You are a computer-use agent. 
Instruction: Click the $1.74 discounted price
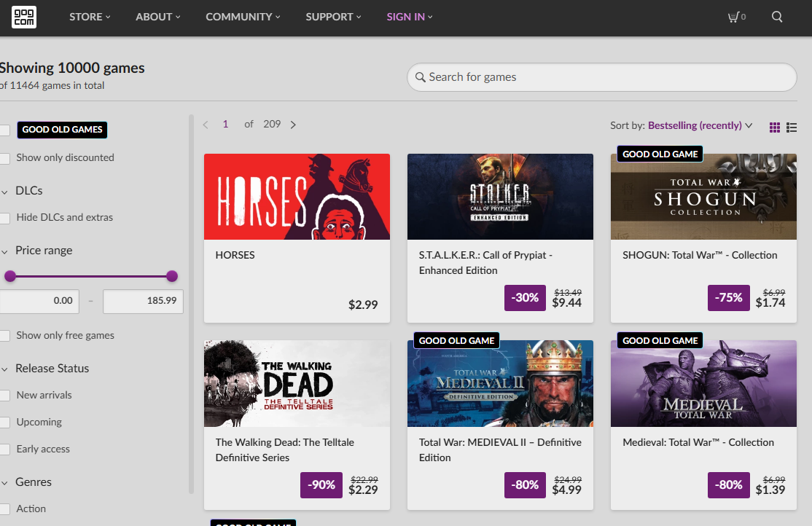[x=770, y=303]
